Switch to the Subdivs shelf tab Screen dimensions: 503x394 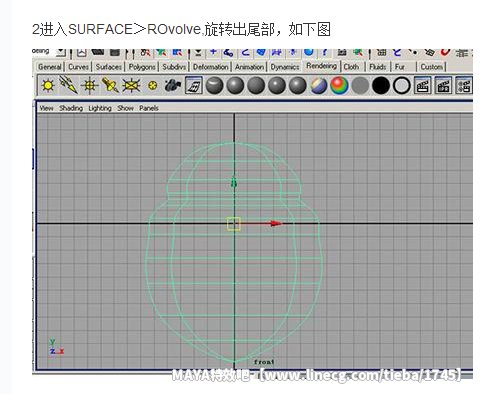coord(174,67)
